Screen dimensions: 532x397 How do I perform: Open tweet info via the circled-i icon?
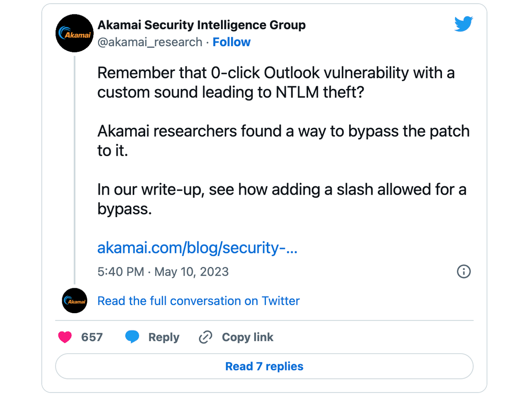coord(464,271)
